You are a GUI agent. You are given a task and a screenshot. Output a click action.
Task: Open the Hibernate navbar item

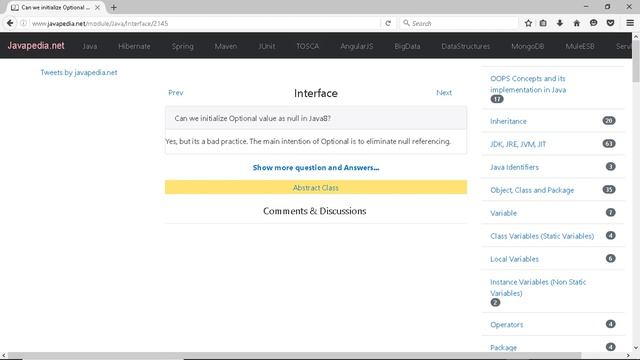pos(134,46)
